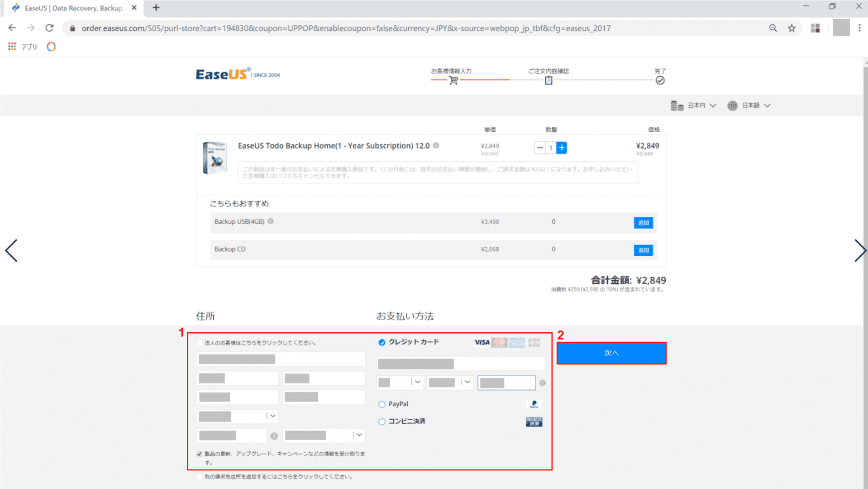868x489 pixels.
Task: Click the info icon beside the CVV field
Action: coord(543,383)
